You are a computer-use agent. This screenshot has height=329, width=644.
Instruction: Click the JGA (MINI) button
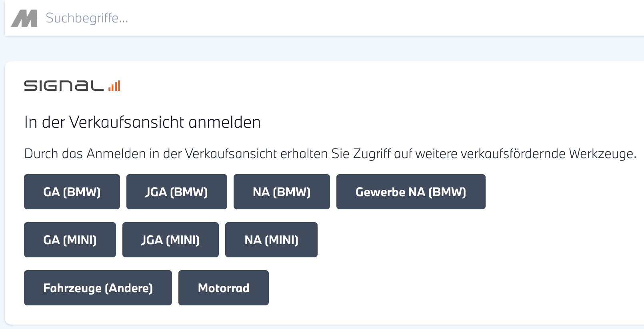[170, 240]
